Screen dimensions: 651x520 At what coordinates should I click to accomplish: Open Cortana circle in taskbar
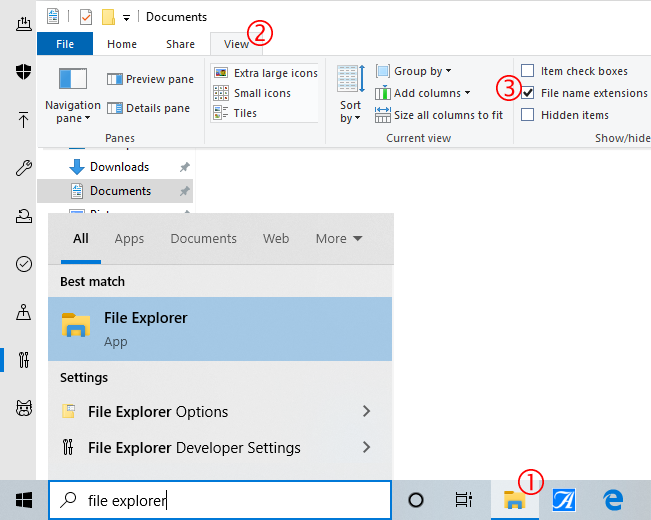[x=416, y=500]
